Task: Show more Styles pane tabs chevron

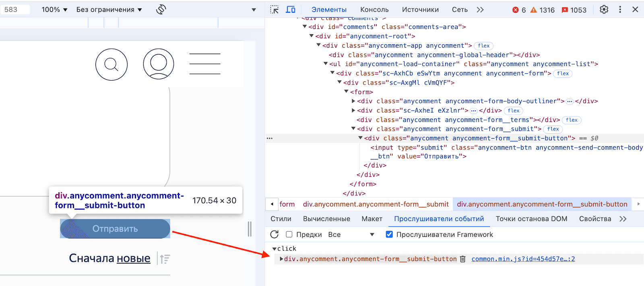Action: 623,219
